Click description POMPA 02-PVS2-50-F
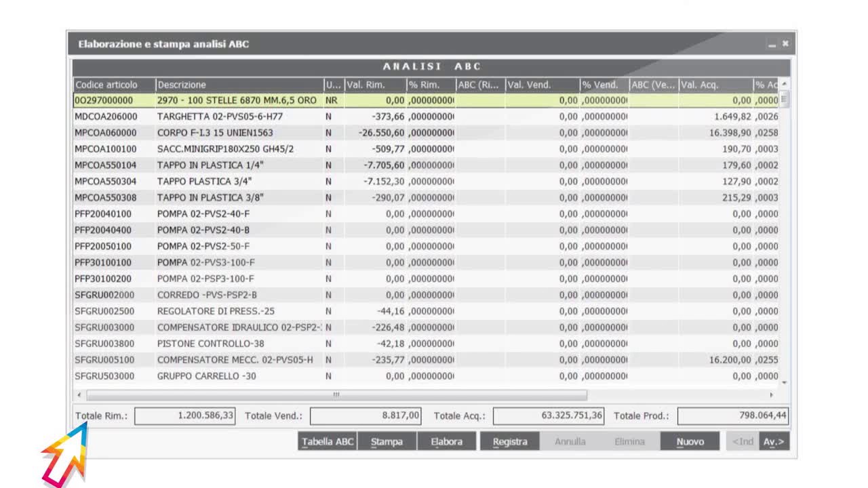 pyautogui.click(x=203, y=247)
